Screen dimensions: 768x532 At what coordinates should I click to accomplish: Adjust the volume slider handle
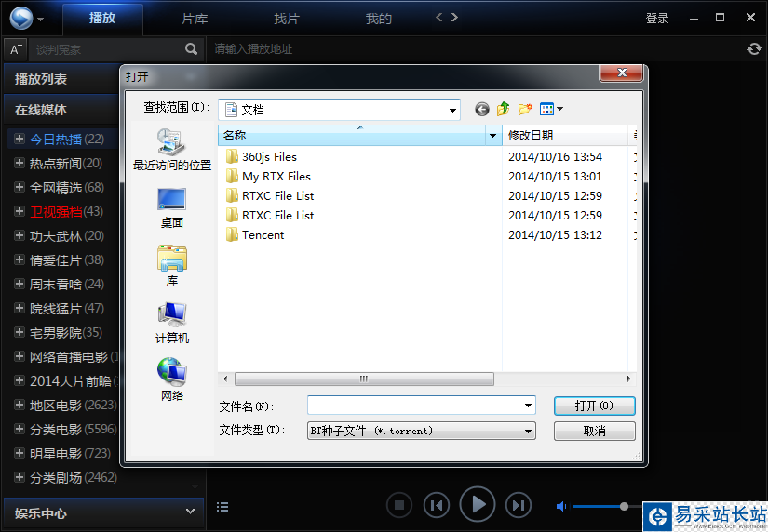coord(624,507)
